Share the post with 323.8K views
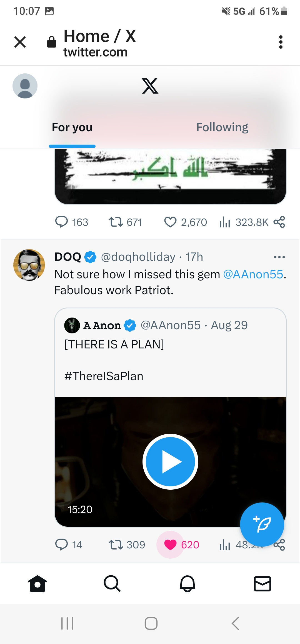300x644 pixels. 279,222
